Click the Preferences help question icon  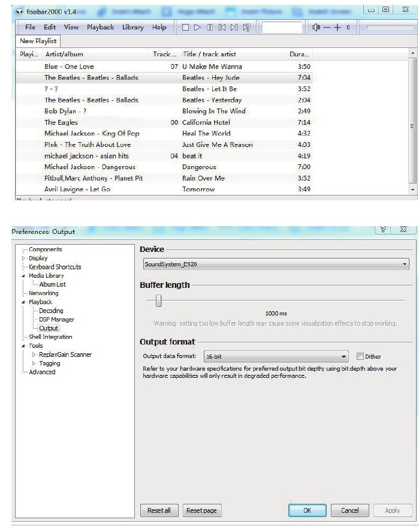[383, 229]
